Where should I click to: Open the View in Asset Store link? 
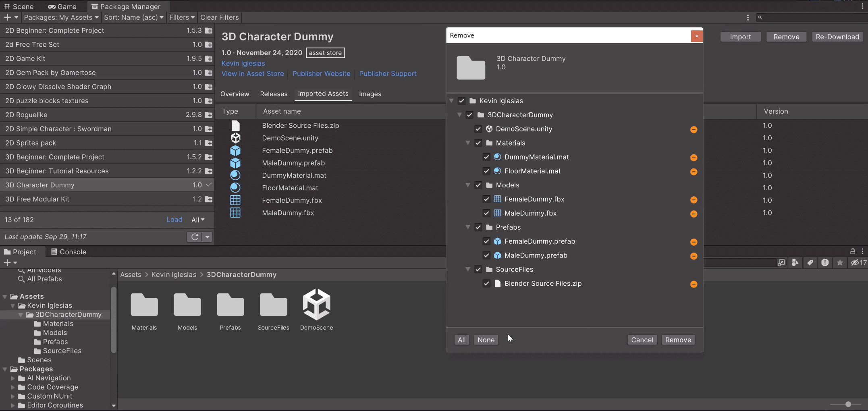[253, 74]
